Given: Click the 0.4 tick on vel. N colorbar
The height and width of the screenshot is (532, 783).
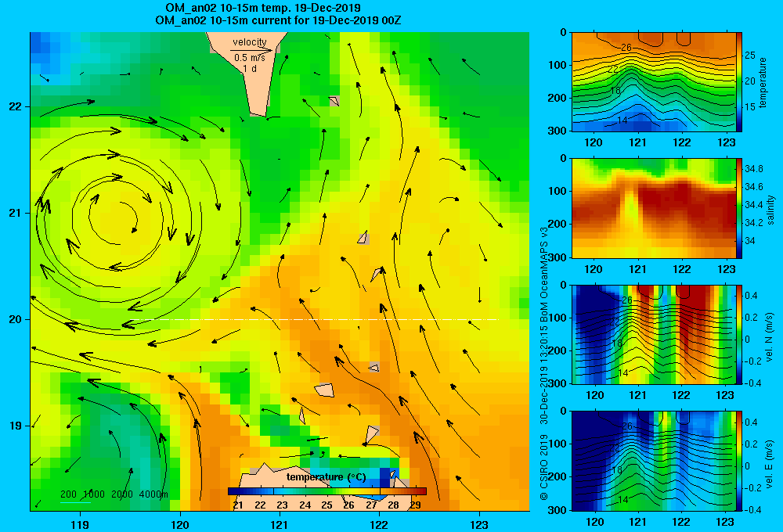Looking at the screenshot, I should 751,296.
